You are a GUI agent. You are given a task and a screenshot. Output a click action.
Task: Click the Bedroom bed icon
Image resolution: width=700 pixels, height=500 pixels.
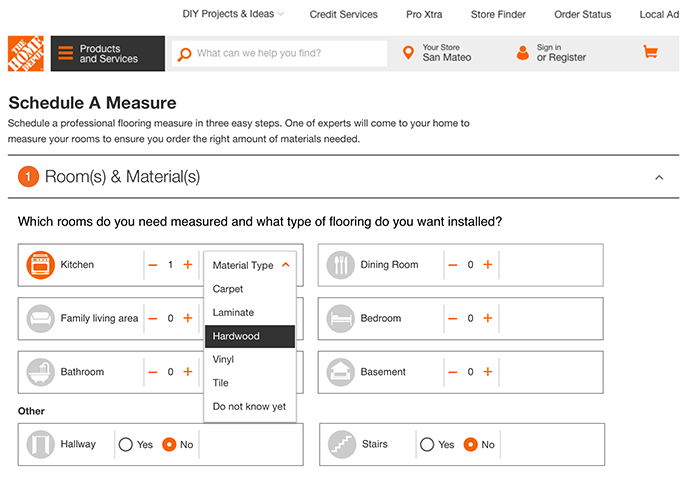click(341, 318)
